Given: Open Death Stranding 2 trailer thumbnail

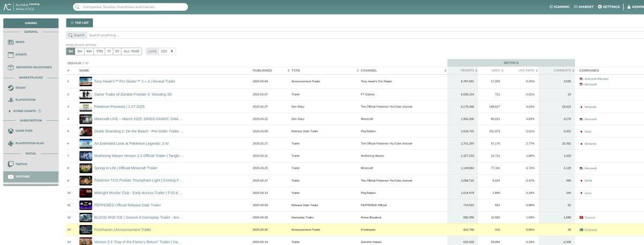Looking at the screenshot, I should (86, 131).
